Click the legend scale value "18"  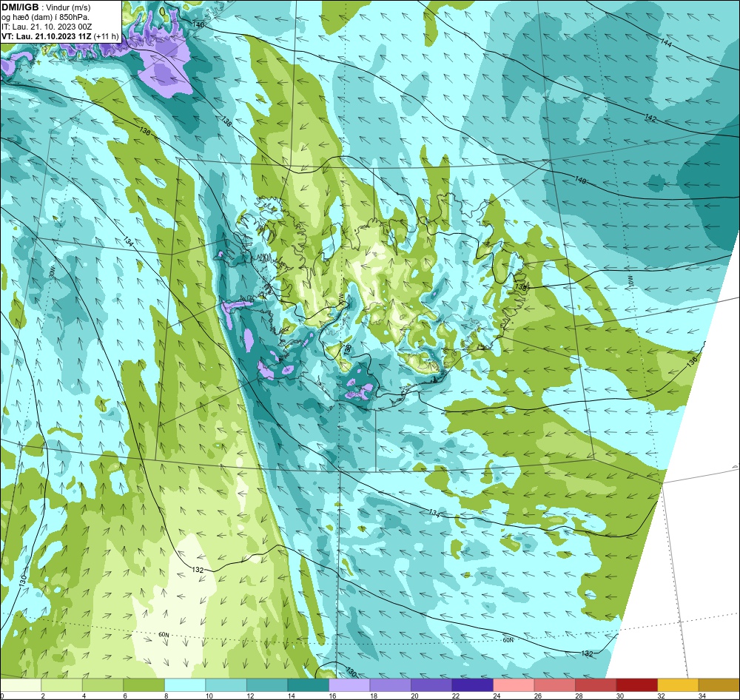(x=373, y=696)
